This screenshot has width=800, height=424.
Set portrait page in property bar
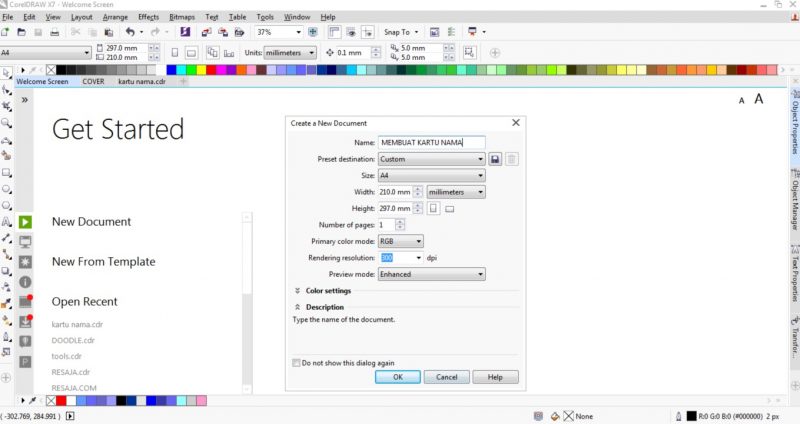point(174,53)
